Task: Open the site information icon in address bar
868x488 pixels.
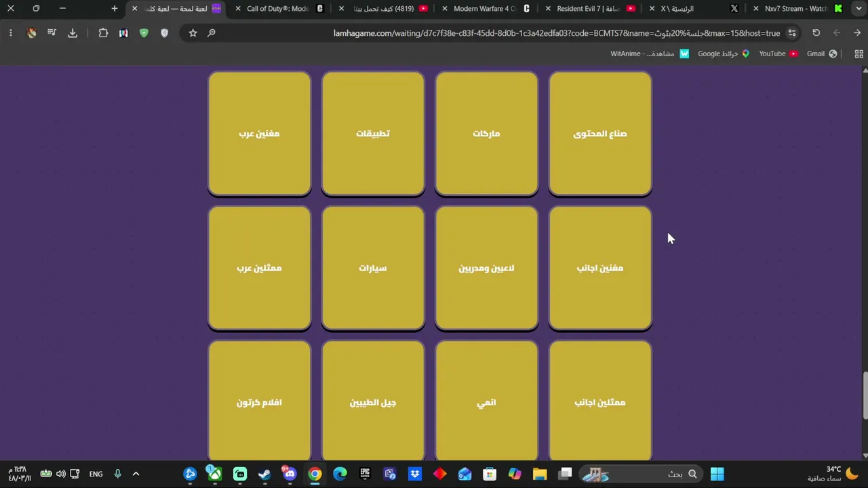Action: 791,33
